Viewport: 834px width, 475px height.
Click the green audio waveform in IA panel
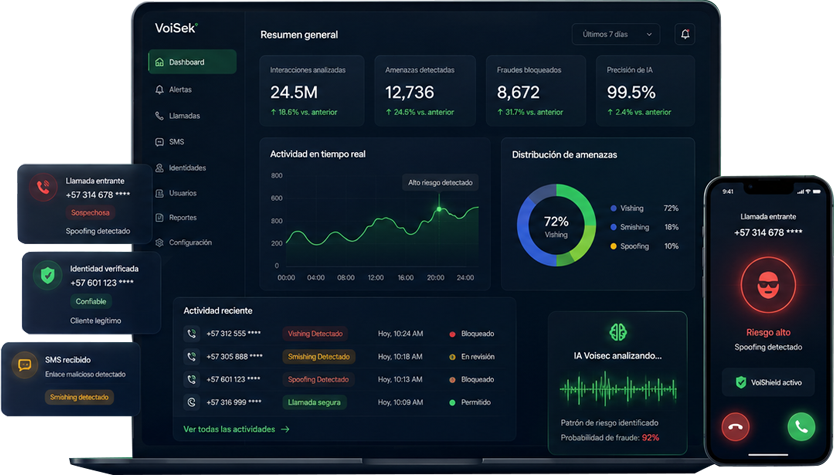(618, 389)
